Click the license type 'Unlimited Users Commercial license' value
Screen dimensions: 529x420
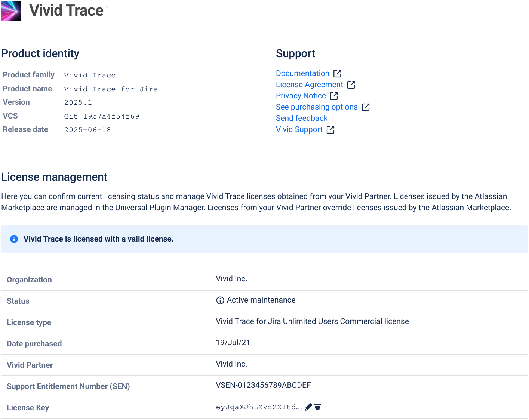[x=312, y=321]
